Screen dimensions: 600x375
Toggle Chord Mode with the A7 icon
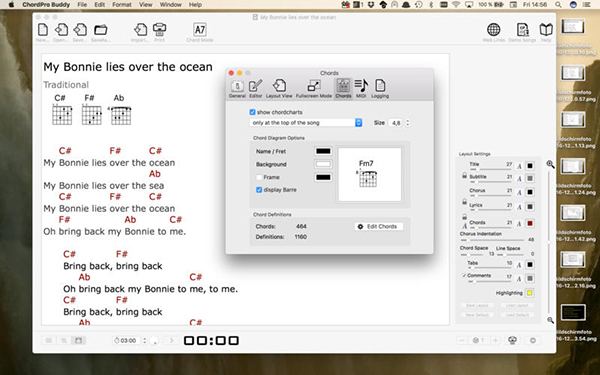point(200,29)
